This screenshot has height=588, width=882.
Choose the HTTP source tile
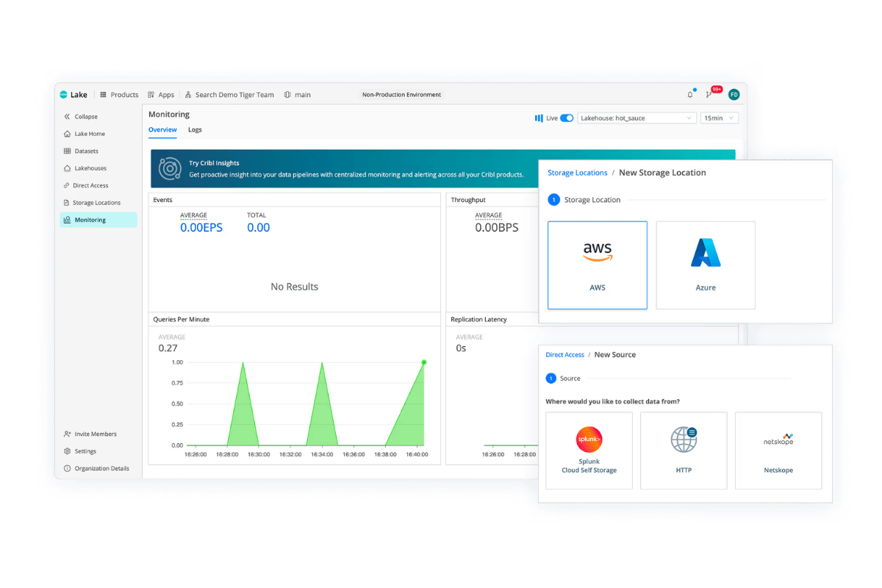(684, 451)
